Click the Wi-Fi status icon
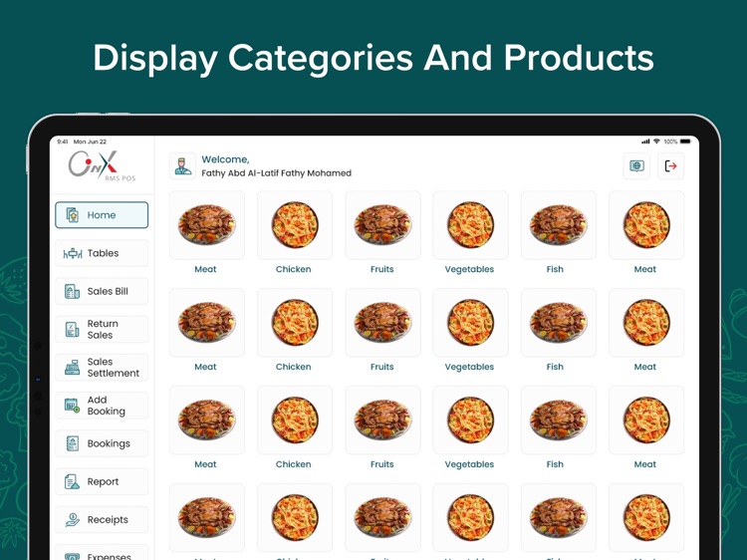747x560 pixels. tap(657, 141)
